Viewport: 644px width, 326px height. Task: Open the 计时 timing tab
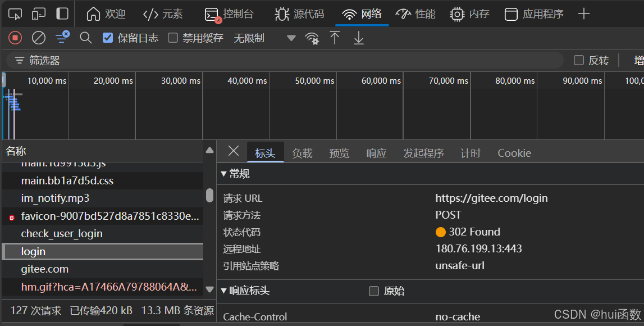point(471,153)
